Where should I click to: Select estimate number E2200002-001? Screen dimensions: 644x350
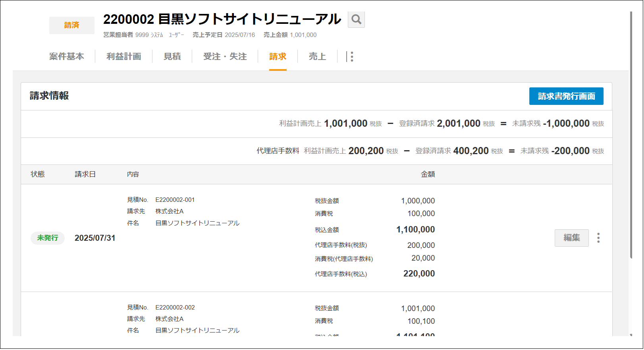175,200
